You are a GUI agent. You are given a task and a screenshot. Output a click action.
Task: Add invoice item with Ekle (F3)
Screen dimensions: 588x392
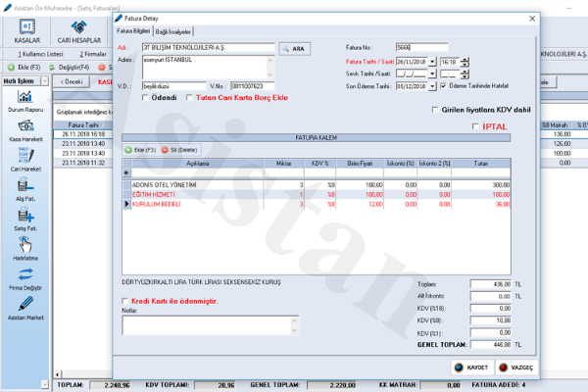coord(140,150)
